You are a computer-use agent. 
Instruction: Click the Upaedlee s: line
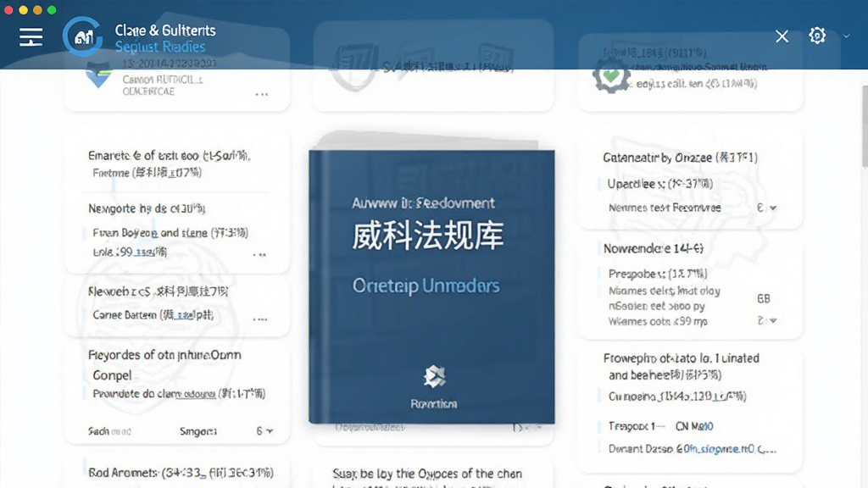[659, 184]
